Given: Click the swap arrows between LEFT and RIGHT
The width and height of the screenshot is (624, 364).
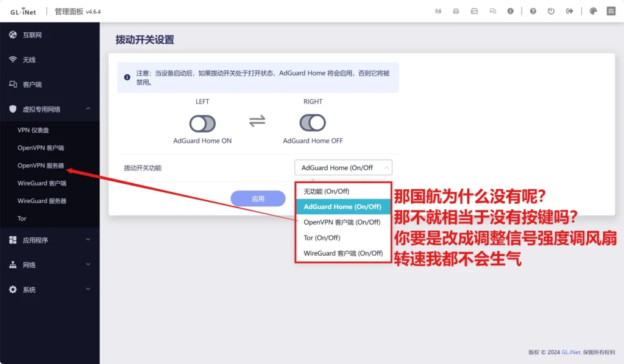Looking at the screenshot, I should [x=257, y=121].
